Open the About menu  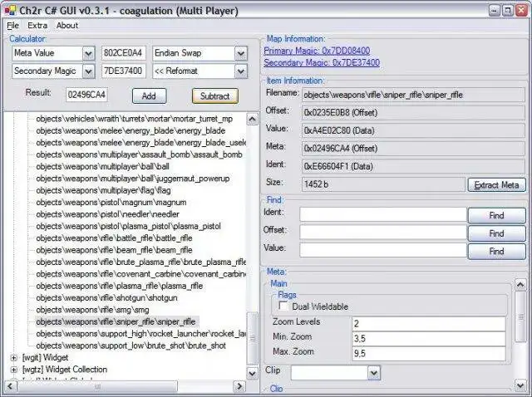pyautogui.click(x=67, y=26)
